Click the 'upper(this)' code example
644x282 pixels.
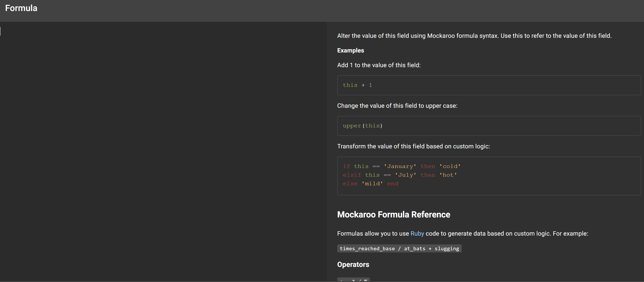click(x=363, y=126)
